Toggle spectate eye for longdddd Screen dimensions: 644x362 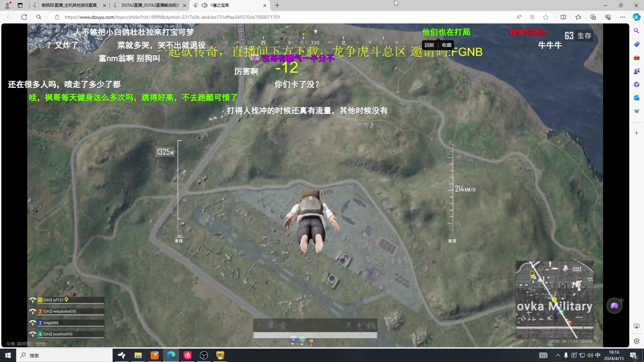33,323
